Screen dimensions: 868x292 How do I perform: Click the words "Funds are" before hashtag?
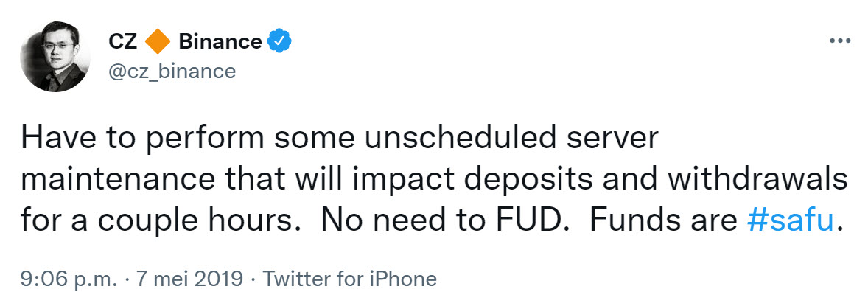(664, 220)
